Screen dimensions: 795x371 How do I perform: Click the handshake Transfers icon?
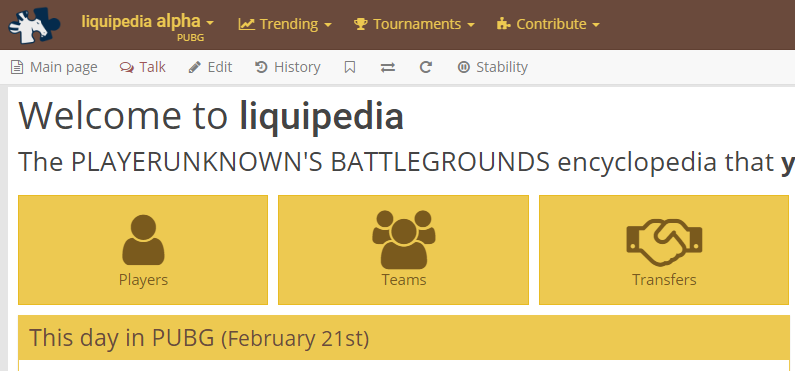pyautogui.click(x=664, y=242)
